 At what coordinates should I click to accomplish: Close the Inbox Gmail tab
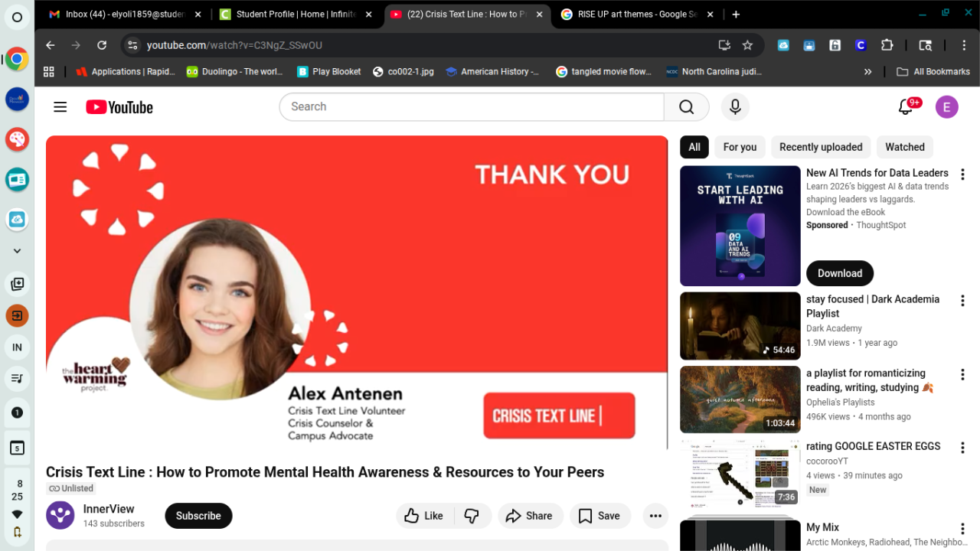[x=198, y=15]
